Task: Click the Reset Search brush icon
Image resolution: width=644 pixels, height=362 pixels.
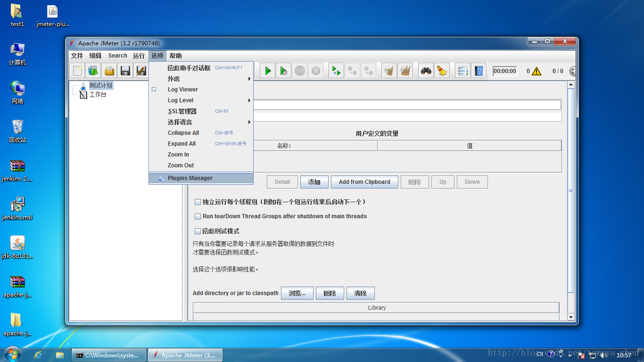Action: coord(442,71)
